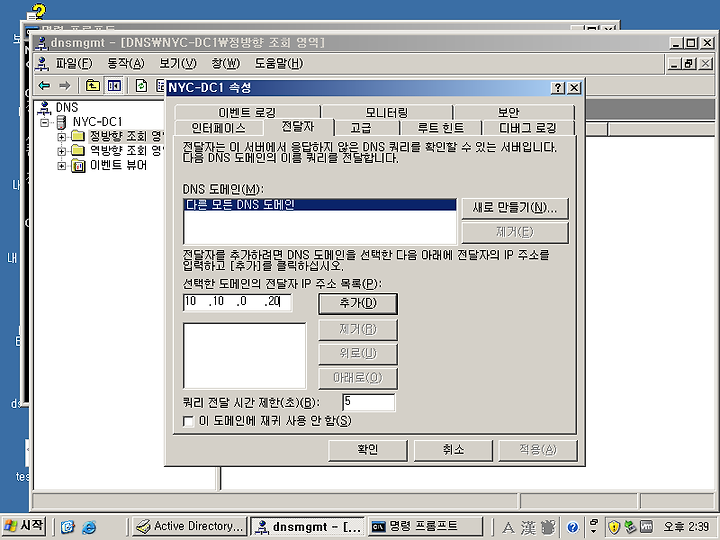Switch to the 인터페이스 tab
Viewport: 720px width, 540px height.
coord(219,128)
